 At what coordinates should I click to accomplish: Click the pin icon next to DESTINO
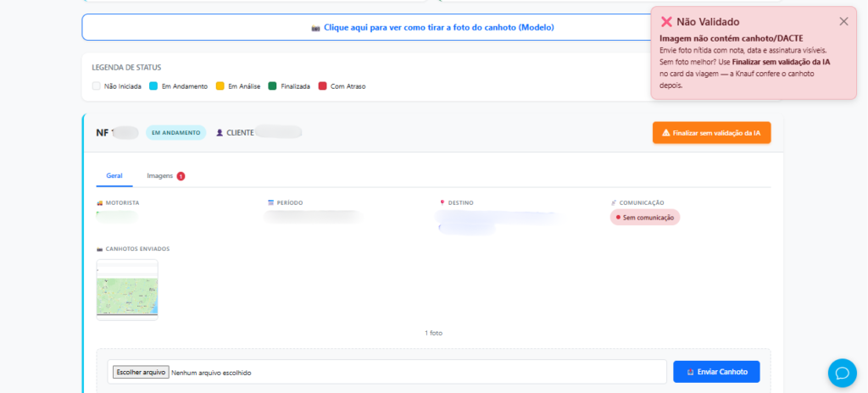(x=442, y=203)
